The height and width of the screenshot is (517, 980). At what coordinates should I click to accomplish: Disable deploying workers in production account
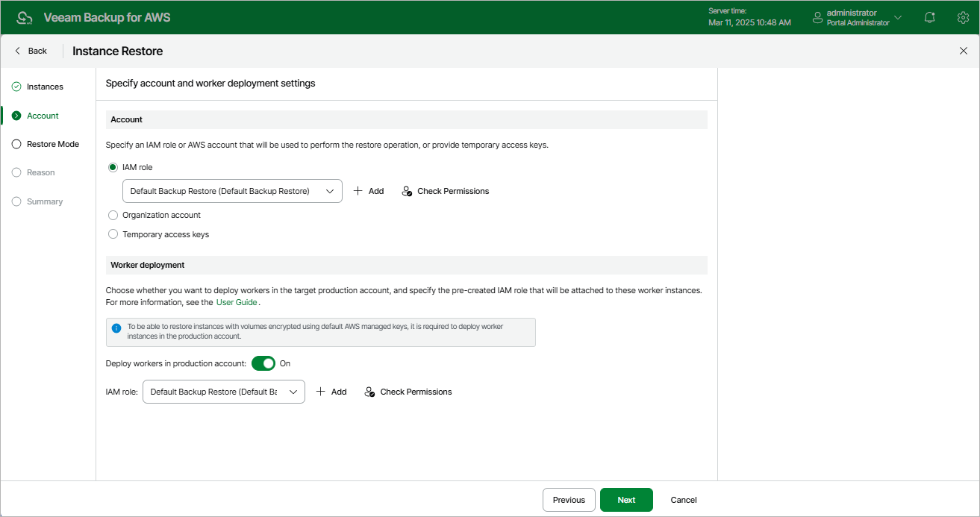[x=263, y=363]
